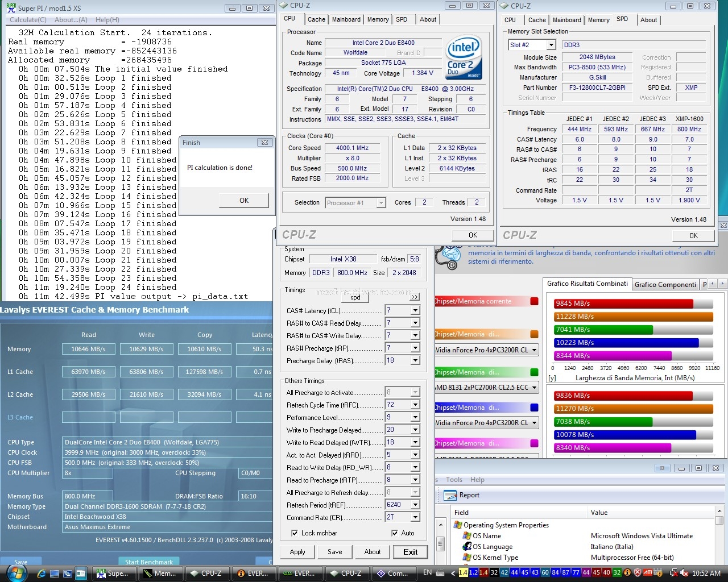Click Memory Read 10646 MB/s field

coord(88,349)
